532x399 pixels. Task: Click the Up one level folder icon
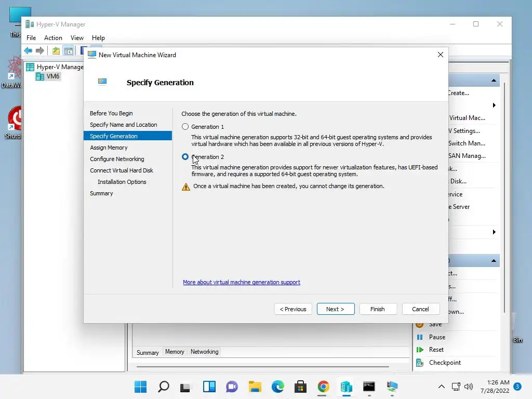coord(56,51)
